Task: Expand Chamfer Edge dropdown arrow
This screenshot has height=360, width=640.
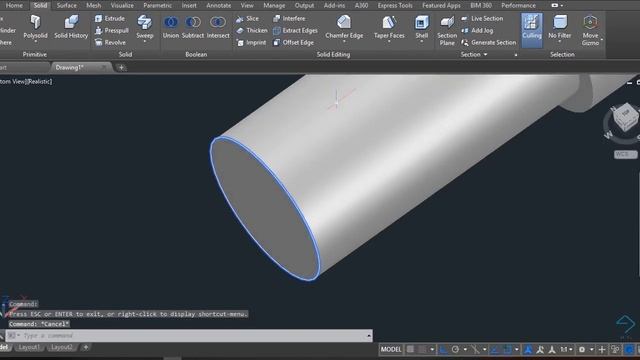Action: click(x=344, y=41)
